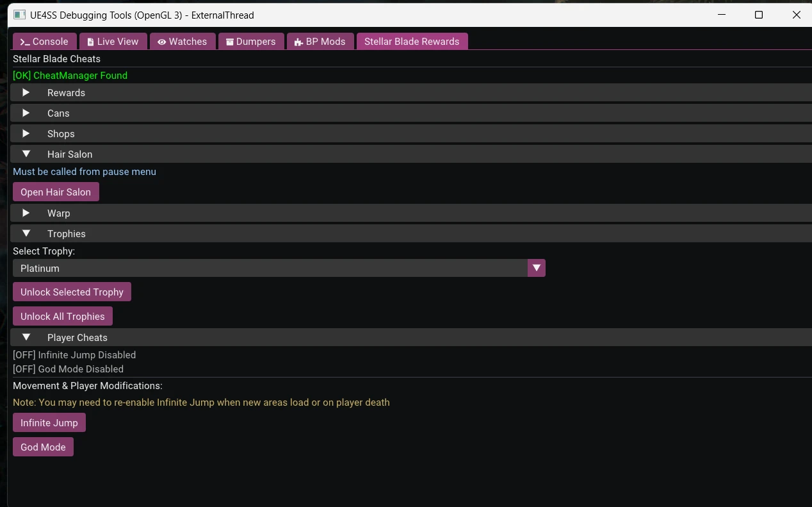Screen dimensions: 812x507
Task: Click the document icon on the Live View tab
Action: [x=90, y=41]
